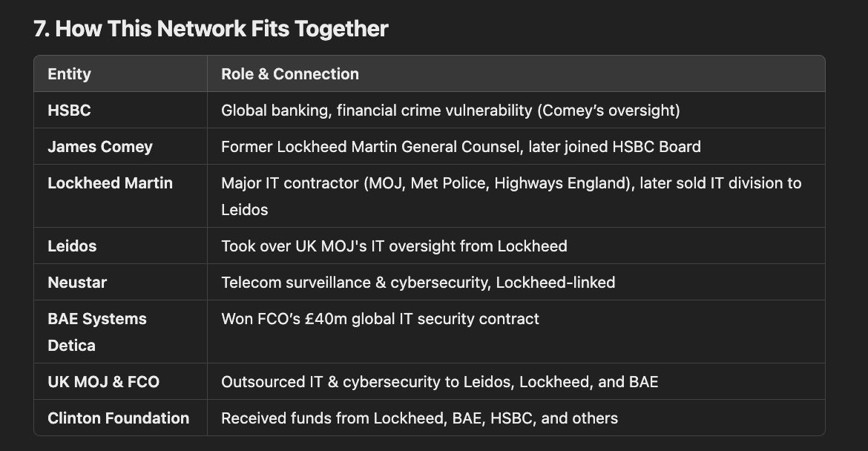Screen dimensions: 868x451
Task: Click the Lockheed Martin entity cell
Action: [x=110, y=183]
